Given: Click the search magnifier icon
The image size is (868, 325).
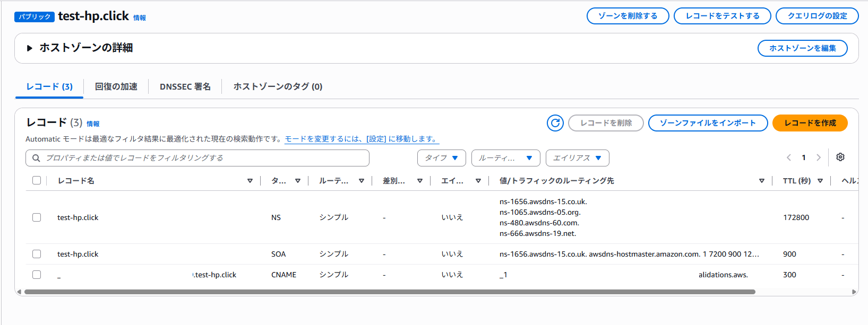Looking at the screenshot, I should [x=36, y=158].
